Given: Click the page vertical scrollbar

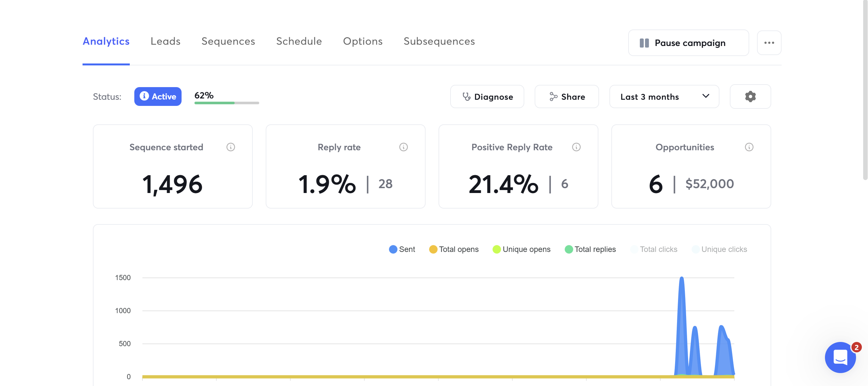Looking at the screenshot, I should tap(865, 90).
